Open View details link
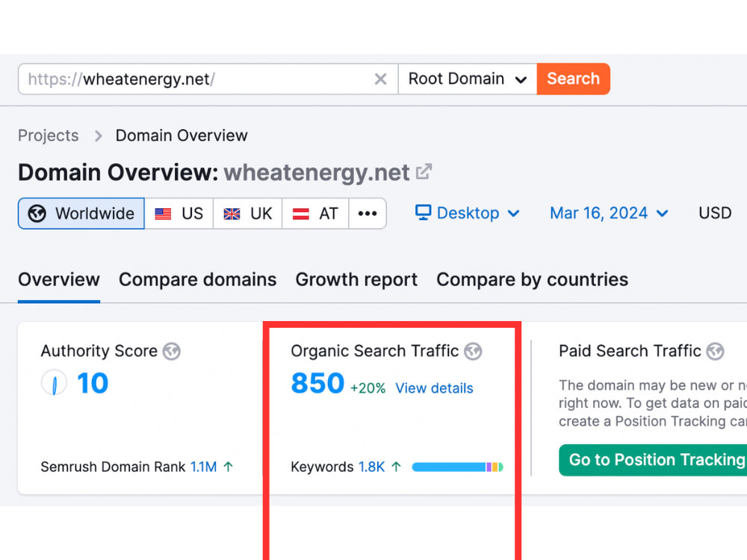Screen dimensions: 747x560 (435, 388)
